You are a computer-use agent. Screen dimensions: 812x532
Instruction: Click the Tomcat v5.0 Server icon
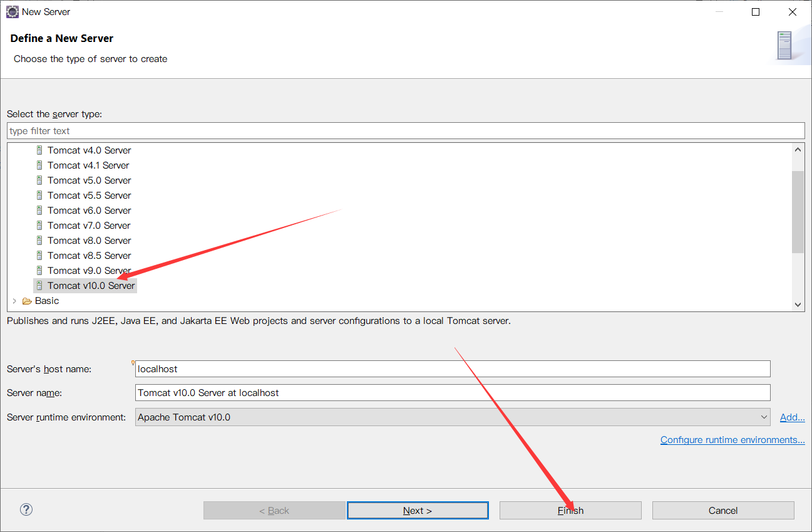[x=39, y=180]
